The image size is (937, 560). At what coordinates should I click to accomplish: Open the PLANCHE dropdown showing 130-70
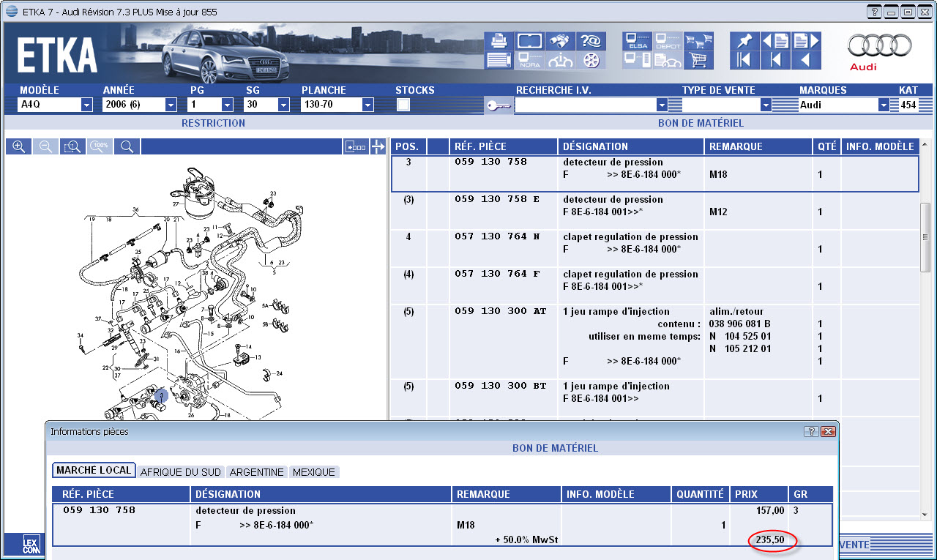click(x=367, y=105)
